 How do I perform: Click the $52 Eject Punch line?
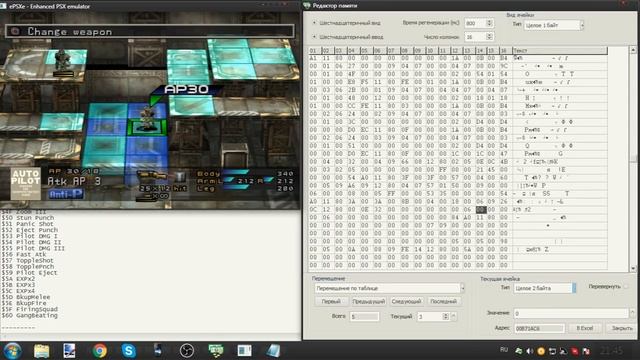pyautogui.click(x=29, y=230)
